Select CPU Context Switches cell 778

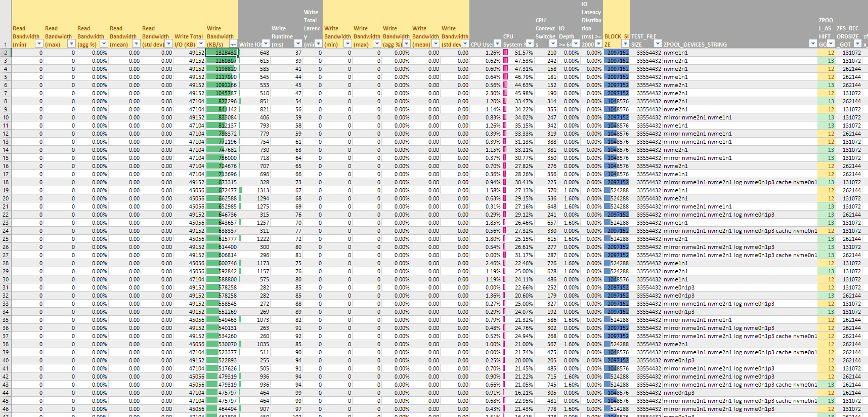pyautogui.click(x=546, y=409)
